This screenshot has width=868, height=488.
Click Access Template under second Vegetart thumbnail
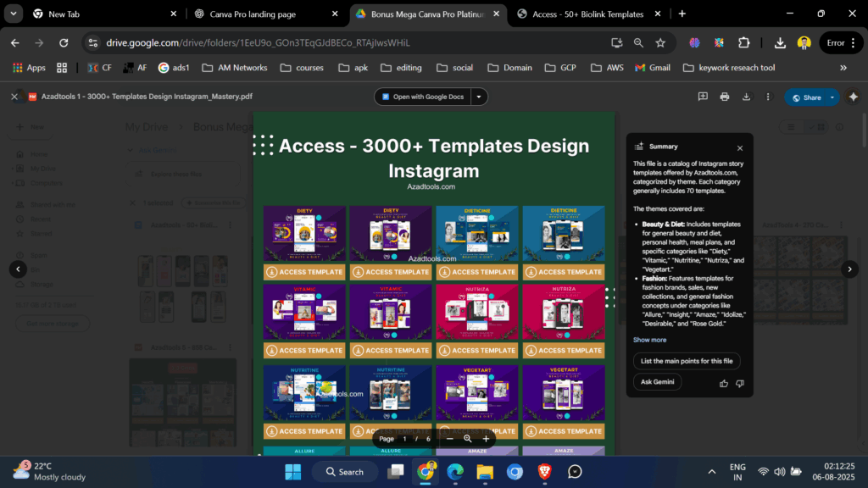[x=564, y=431]
